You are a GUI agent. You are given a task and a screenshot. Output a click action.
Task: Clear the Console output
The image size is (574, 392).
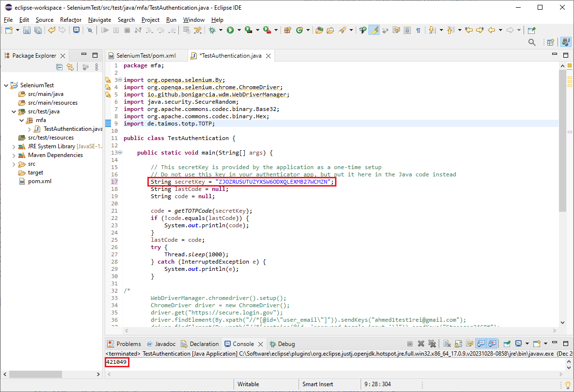click(446, 344)
